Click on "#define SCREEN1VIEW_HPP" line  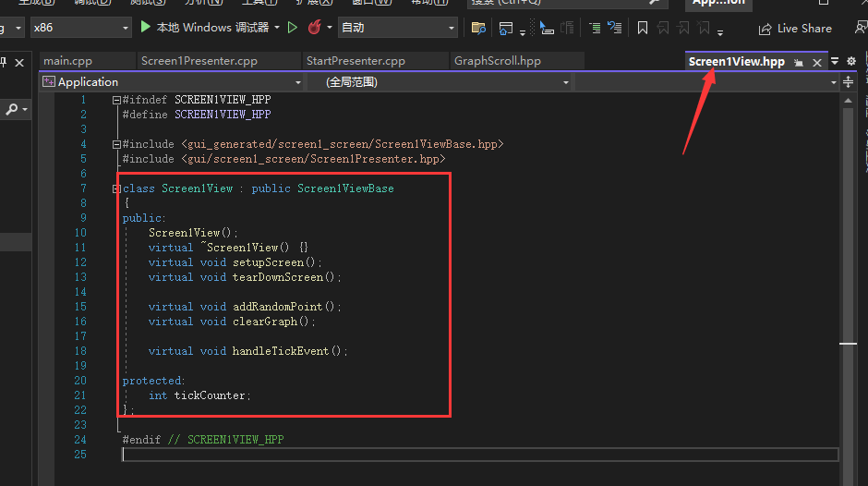tap(197, 115)
